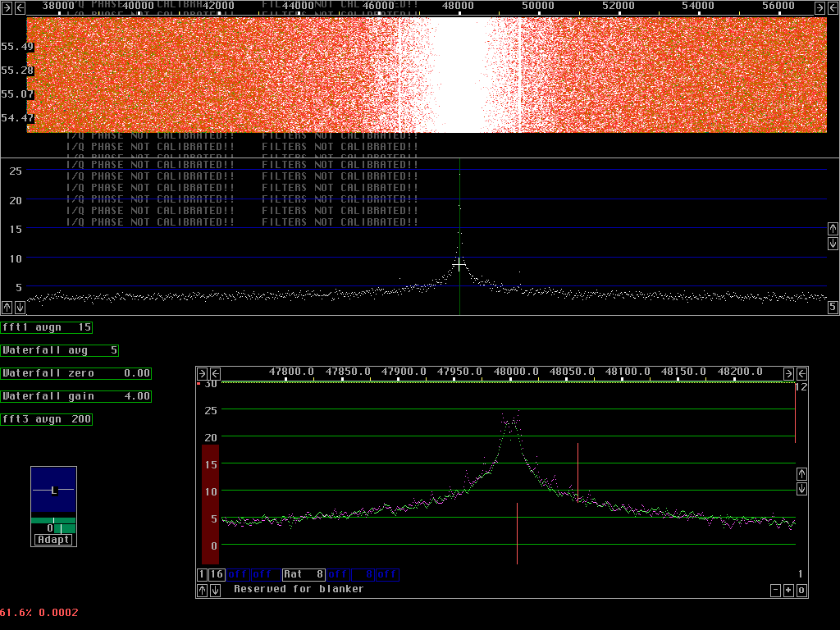Click the '12' value at high-resolution graph's top-right
The image size is (840, 630).
coord(801,387)
